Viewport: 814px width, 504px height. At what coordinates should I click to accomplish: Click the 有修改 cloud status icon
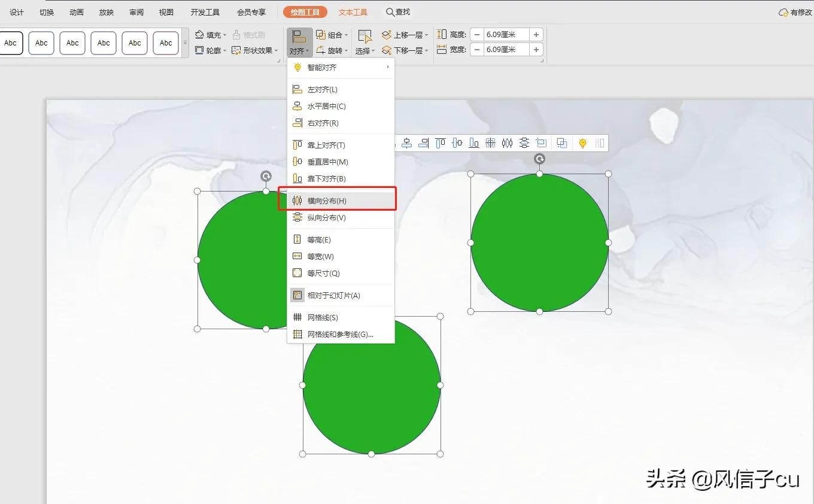click(783, 12)
